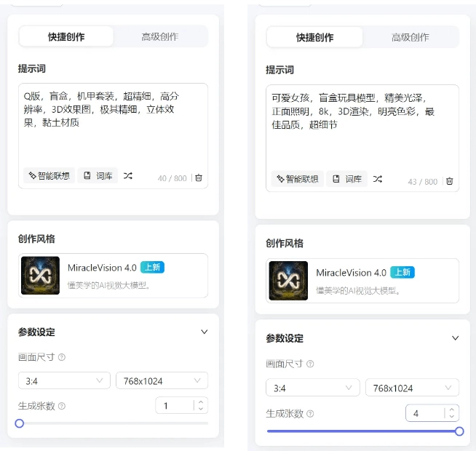Viewport: 476px width, 451px height.
Task: Click the help icon next to 生成张数 in the panel set to 4 images
Action: click(310, 413)
